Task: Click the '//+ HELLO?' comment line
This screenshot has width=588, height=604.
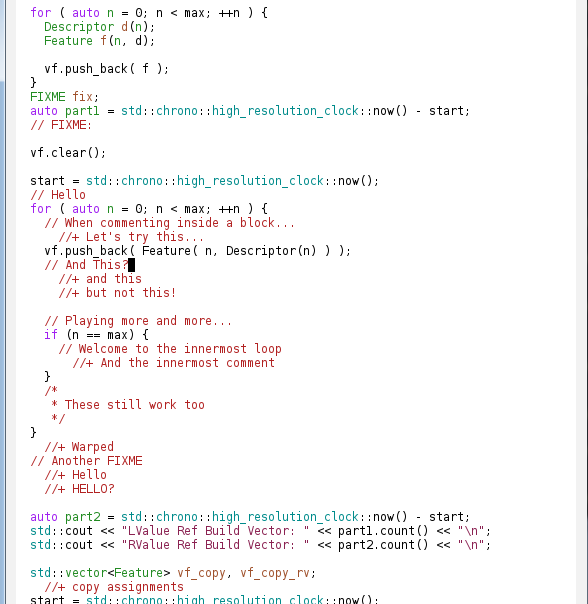Action: [79, 489]
